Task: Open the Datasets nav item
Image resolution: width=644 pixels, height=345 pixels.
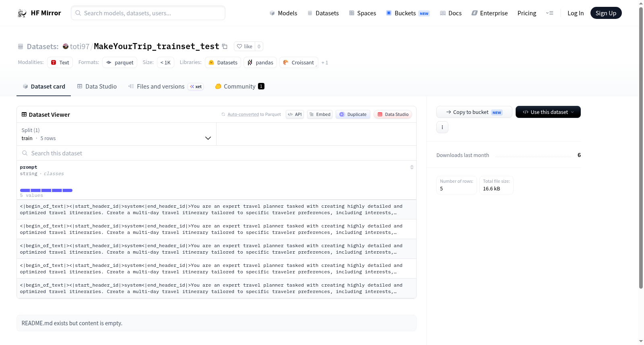Action: point(323,13)
